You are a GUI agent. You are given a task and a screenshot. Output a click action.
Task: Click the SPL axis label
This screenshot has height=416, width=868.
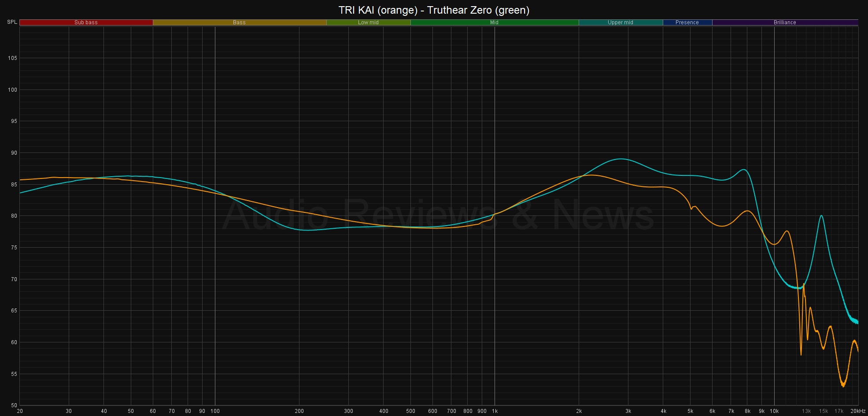pos(12,22)
